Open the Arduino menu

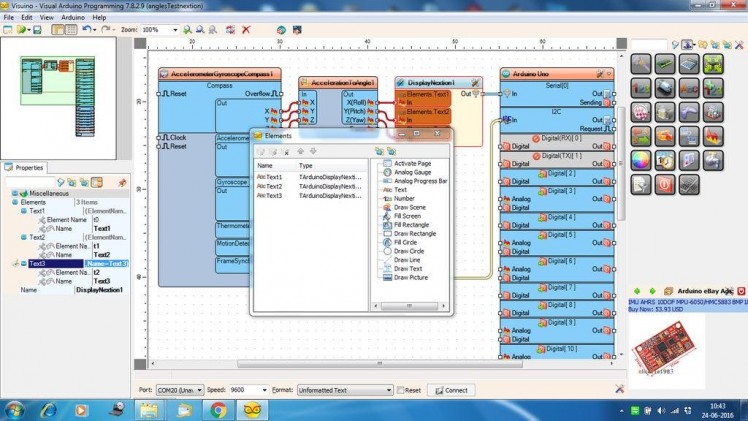point(73,17)
